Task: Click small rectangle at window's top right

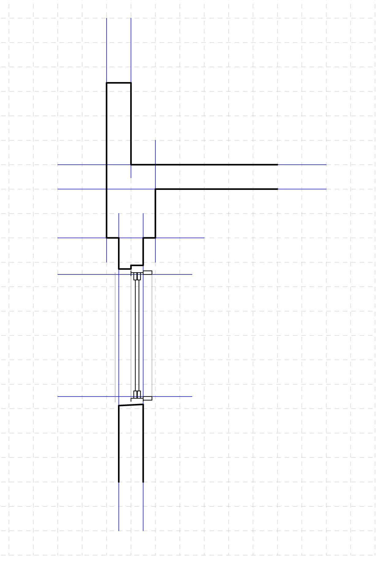Action: pos(148,273)
